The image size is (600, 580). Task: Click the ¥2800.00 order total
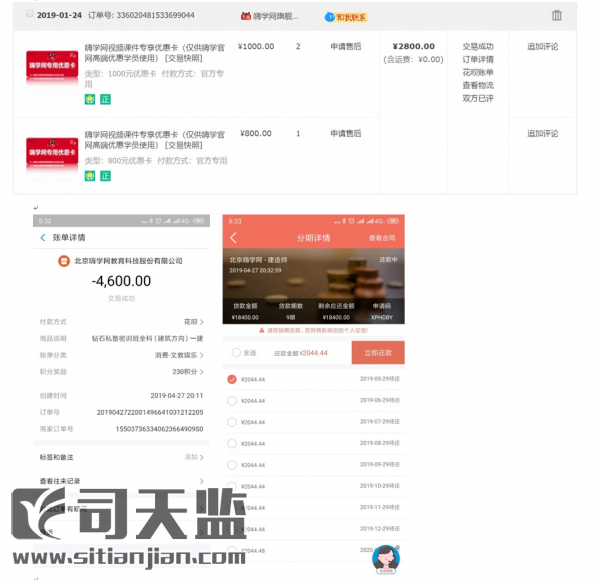click(x=414, y=46)
